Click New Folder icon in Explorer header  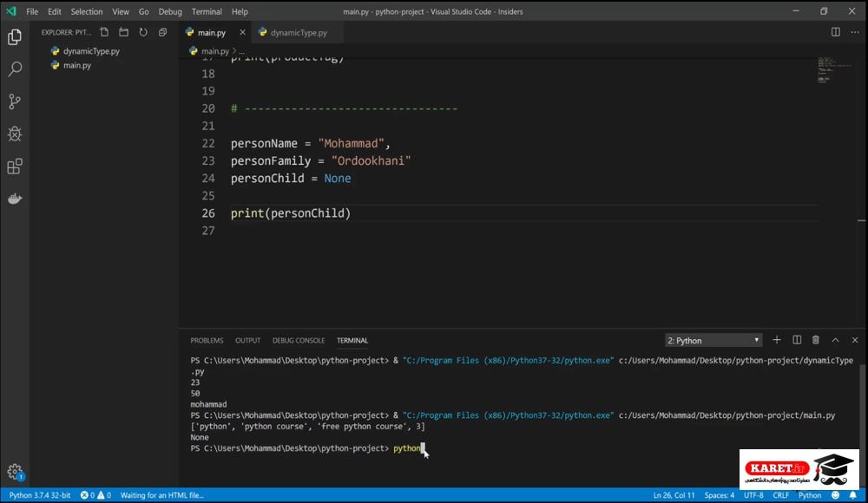pyautogui.click(x=123, y=32)
